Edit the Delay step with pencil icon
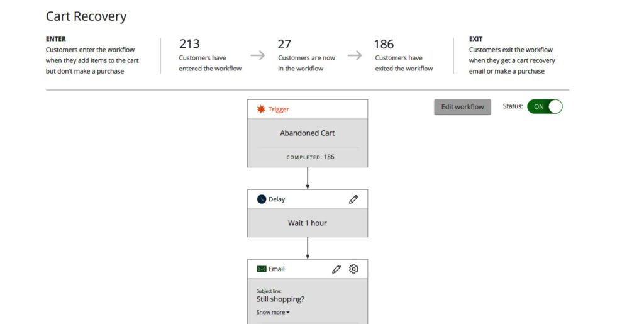Viewport: 644px width, 324px height. tap(353, 199)
